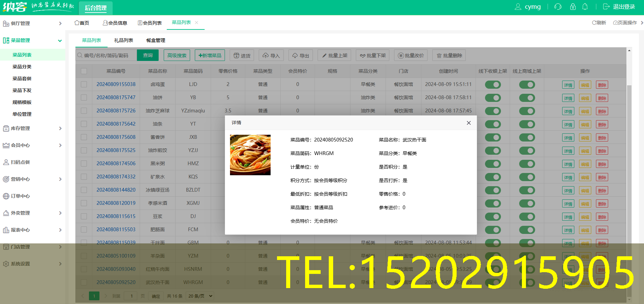Switch to the 礼品列表 sub-tab

click(123, 40)
